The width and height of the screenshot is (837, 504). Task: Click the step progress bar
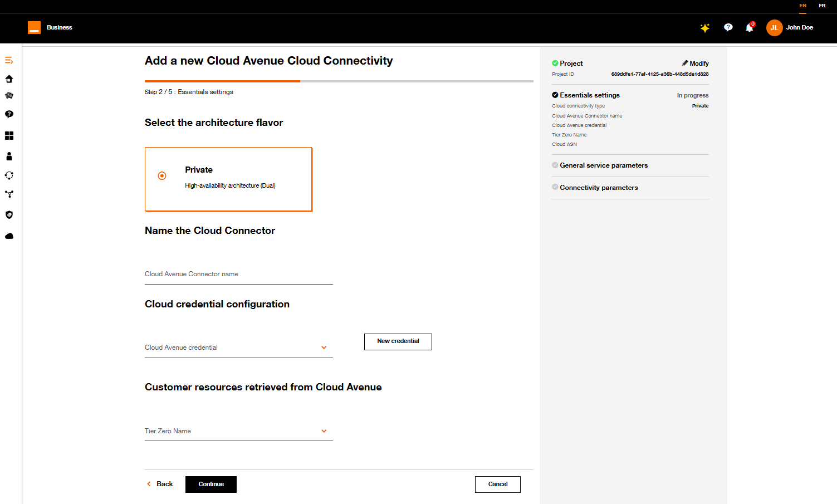pos(339,81)
